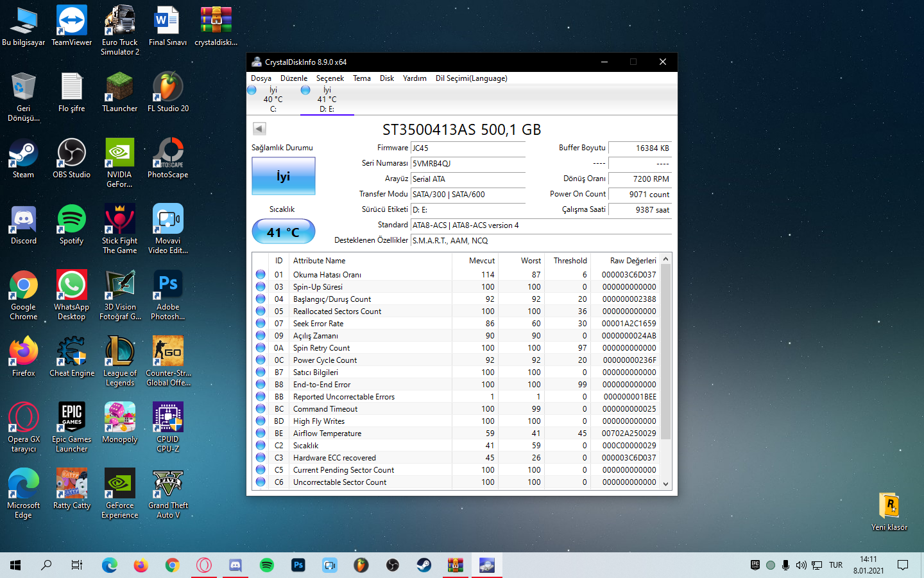Open Grand Theft Auto V desktop icon
The image size is (924, 578).
pyautogui.click(x=168, y=494)
